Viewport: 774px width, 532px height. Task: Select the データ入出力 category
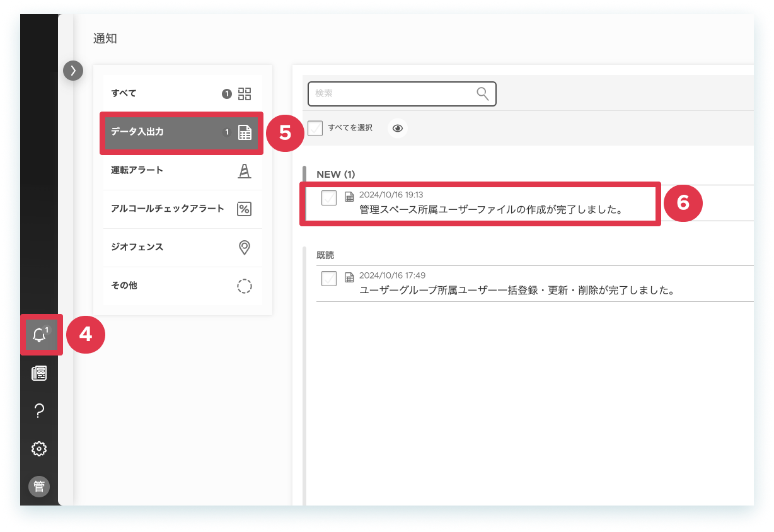coord(182,132)
